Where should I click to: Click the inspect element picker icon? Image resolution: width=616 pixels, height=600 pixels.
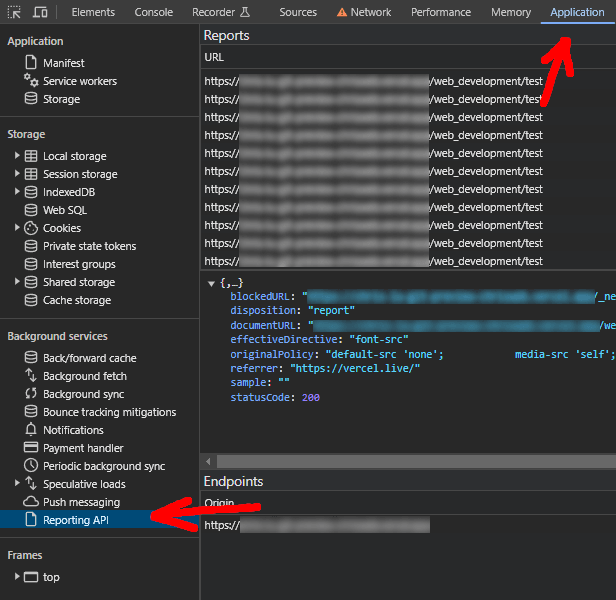14,12
